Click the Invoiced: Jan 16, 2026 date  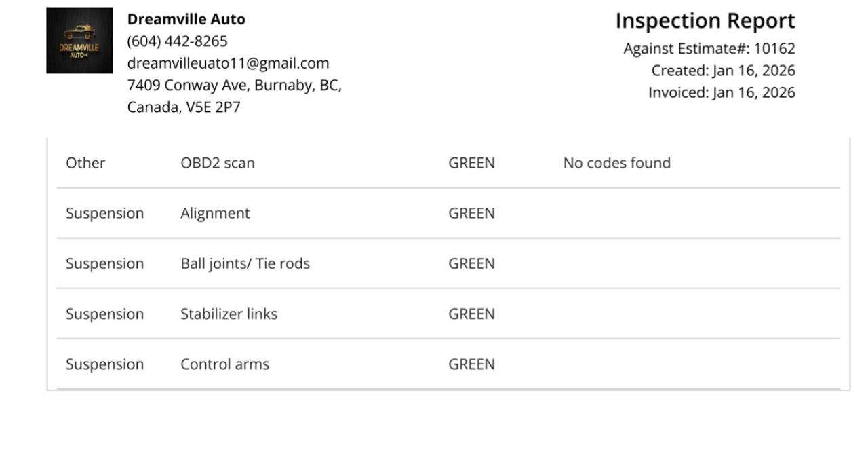pyautogui.click(x=722, y=92)
